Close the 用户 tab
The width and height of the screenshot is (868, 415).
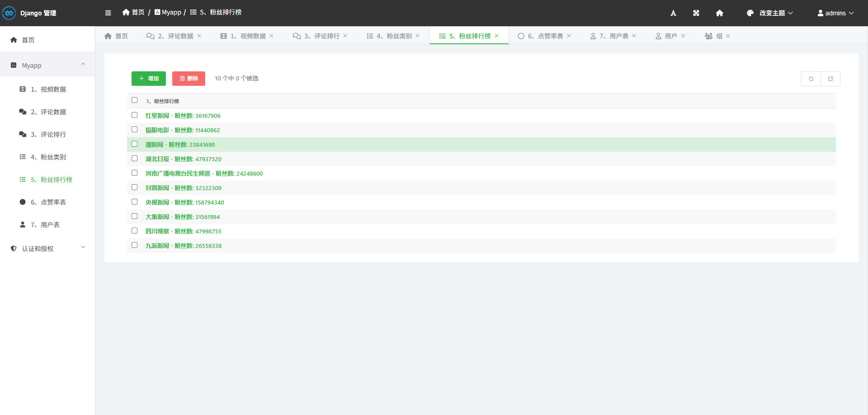click(x=683, y=36)
